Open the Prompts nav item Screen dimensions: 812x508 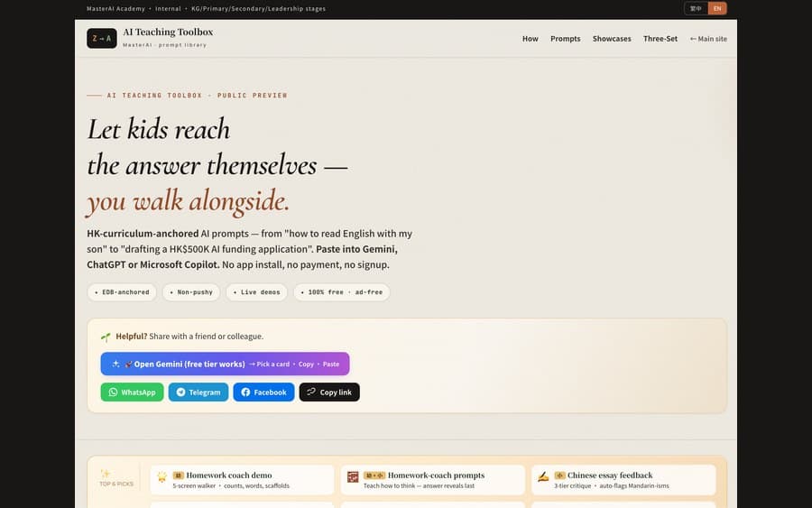pyautogui.click(x=565, y=38)
